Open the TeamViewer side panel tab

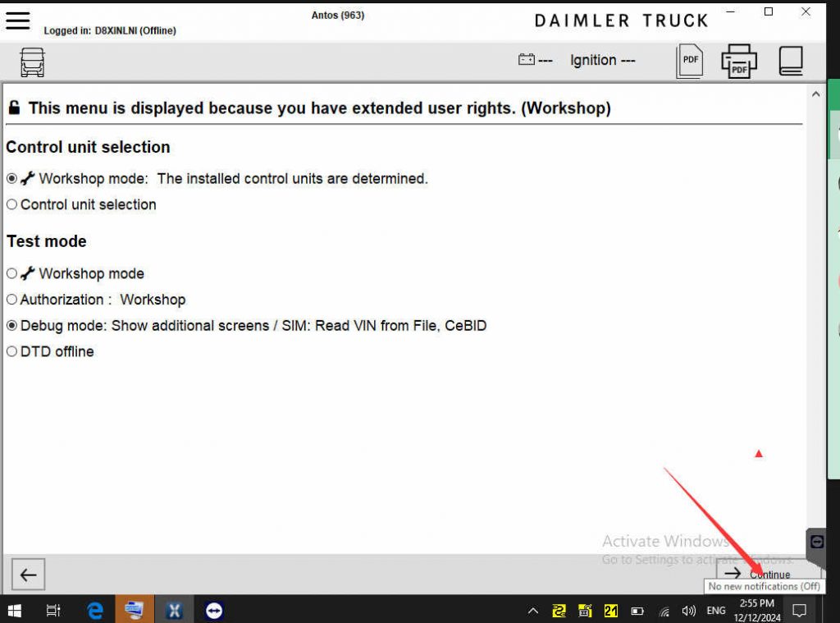pos(816,542)
